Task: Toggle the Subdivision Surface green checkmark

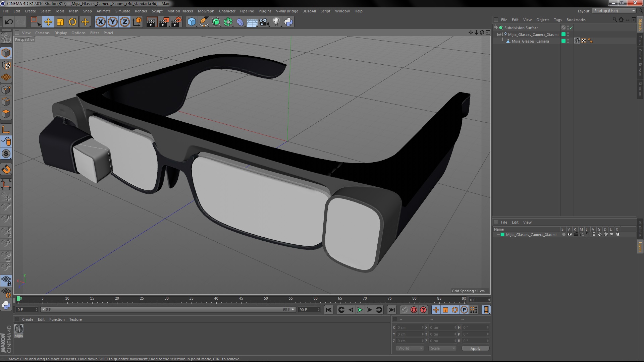Action: pos(571,28)
